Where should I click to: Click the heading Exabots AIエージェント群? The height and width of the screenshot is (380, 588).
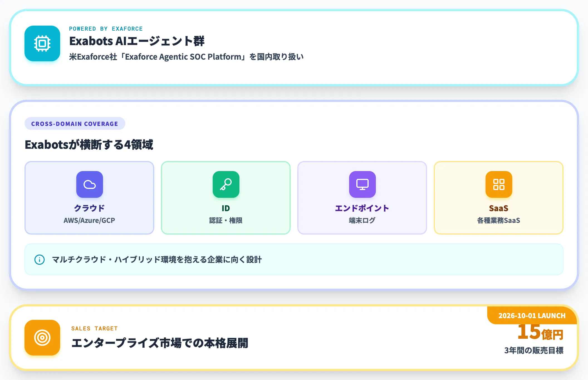point(137,41)
